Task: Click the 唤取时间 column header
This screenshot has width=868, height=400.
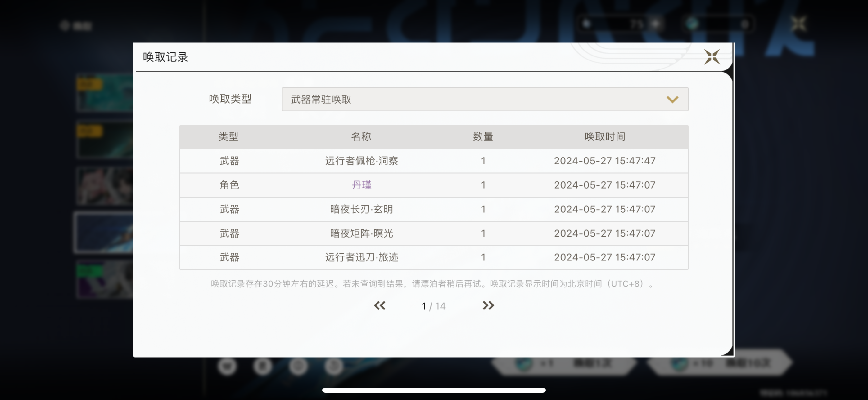Action: coord(604,137)
